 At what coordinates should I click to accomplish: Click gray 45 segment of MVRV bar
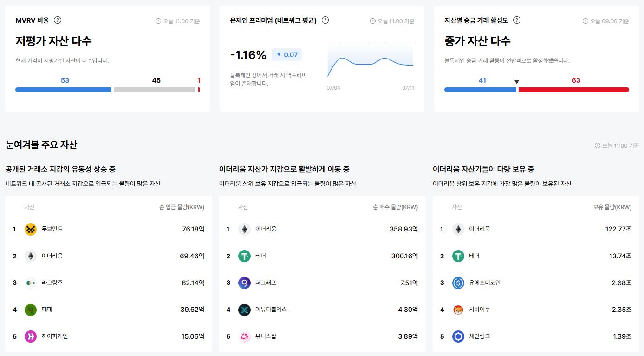pos(155,90)
